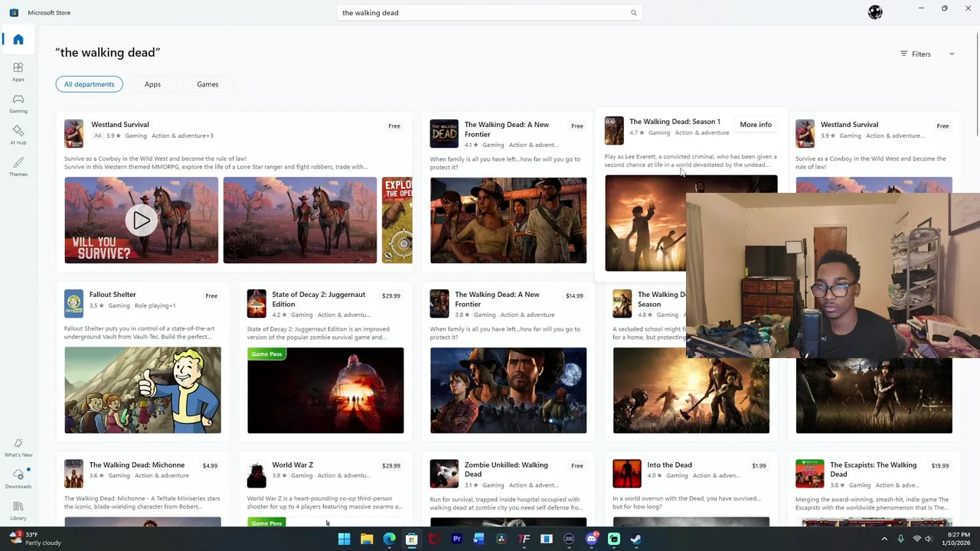
Task: Open volume control in system tray
Action: (929, 539)
